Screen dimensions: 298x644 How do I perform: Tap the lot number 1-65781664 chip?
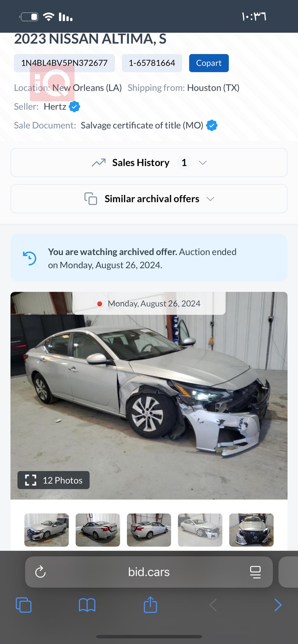point(152,63)
